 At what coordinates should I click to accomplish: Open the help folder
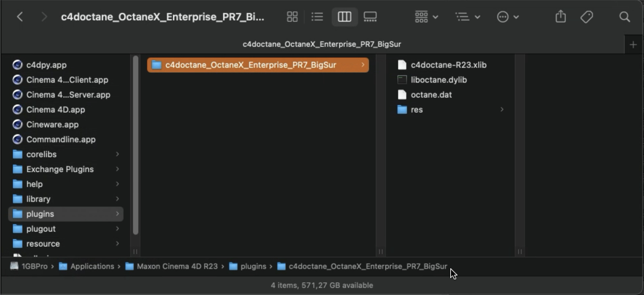point(66,184)
